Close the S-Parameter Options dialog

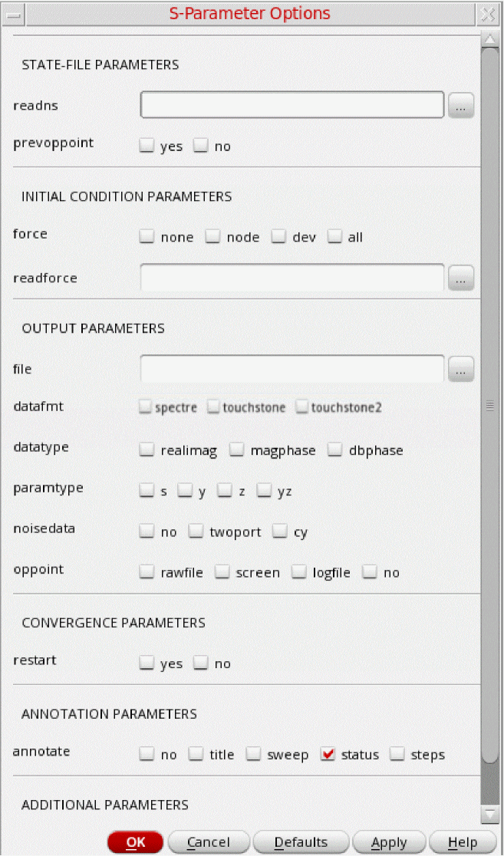pyautogui.click(x=487, y=14)
